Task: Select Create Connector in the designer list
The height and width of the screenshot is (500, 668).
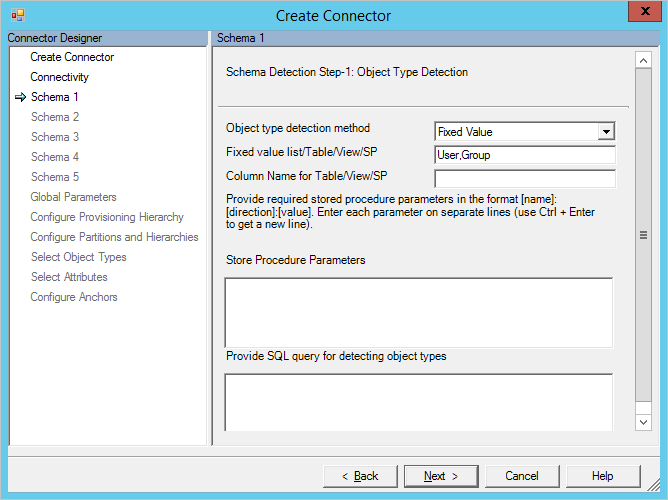Action: coord(72,57)
